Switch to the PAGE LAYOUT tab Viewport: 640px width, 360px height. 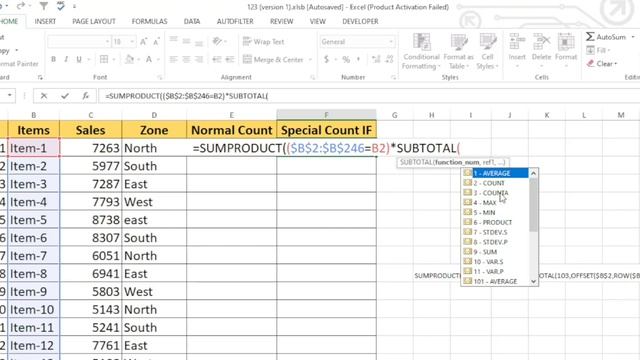click(x=94, y=21)
